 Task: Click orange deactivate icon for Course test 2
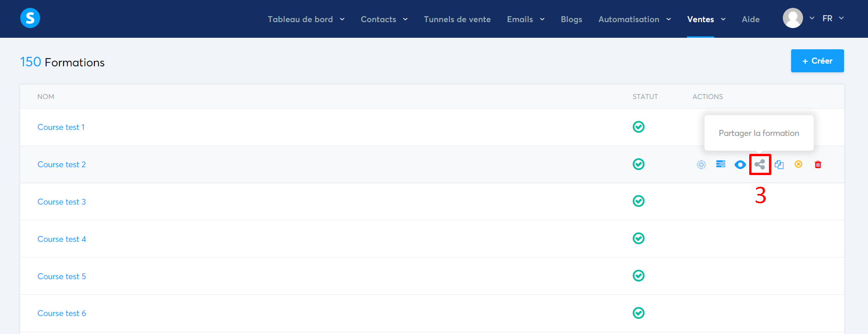(x=798, y=164)
